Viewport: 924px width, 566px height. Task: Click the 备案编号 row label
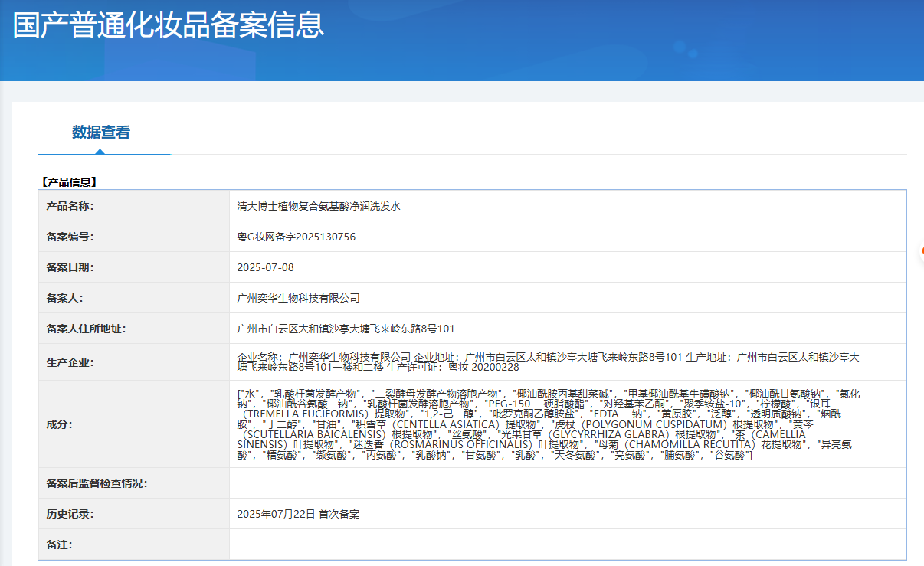pos(70,237)
